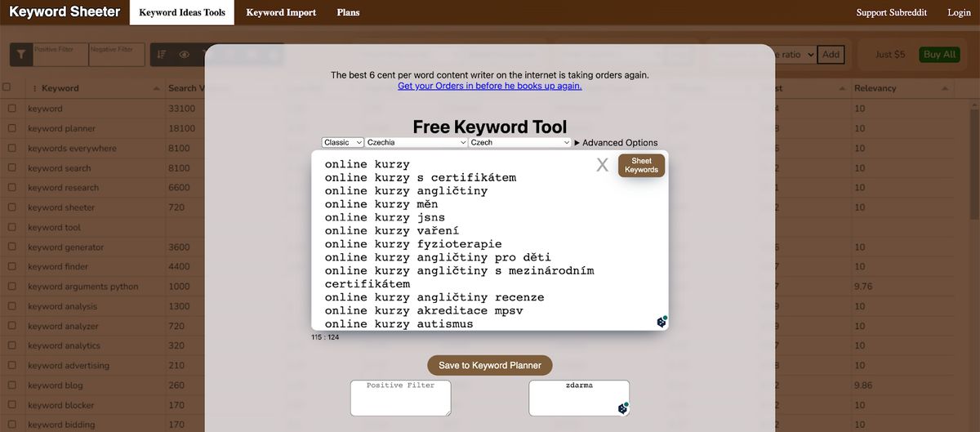Sort by Keyword column arrow
The height and width of the screenshot is (432, 980).
point(157,88)
